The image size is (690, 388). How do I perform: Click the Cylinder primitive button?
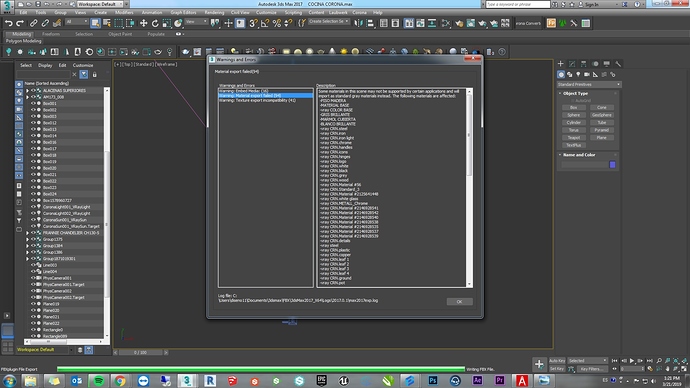[x=573, y=123]
